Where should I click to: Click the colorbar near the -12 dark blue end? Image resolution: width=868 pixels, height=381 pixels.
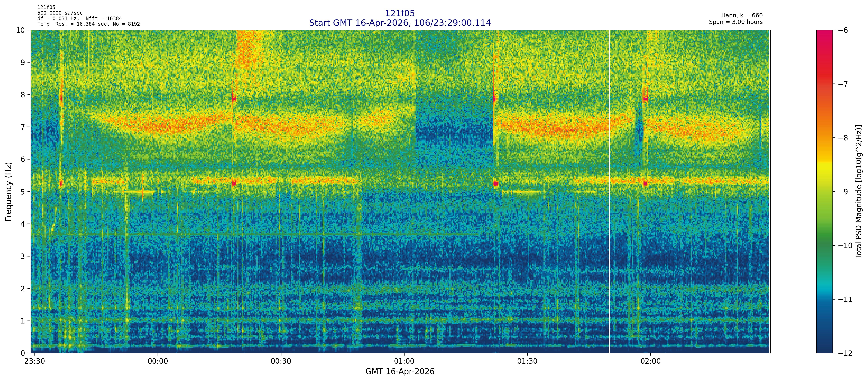pyautogui.click(x=824, y=348)
